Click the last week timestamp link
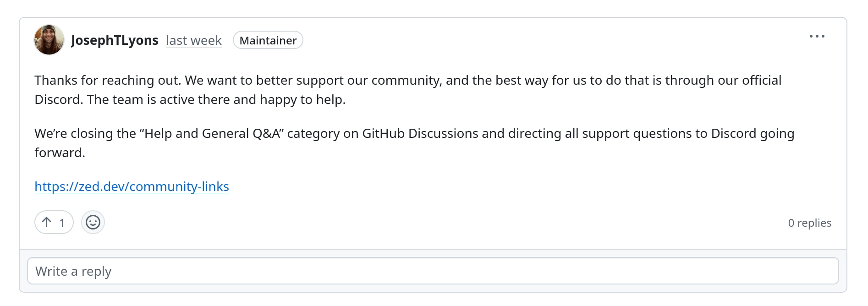 tap(193, 40)
